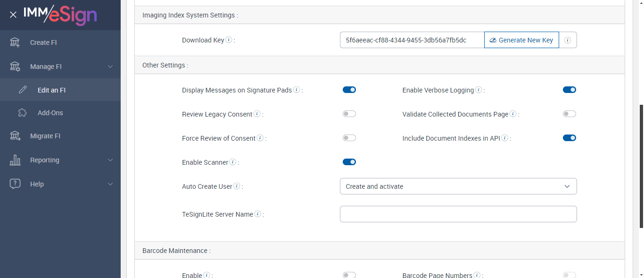The height and width of the screenshot is (278, 644).
Task: Click info icon next to Enable Verbose Logging
Action: click(x=479, y=90)
